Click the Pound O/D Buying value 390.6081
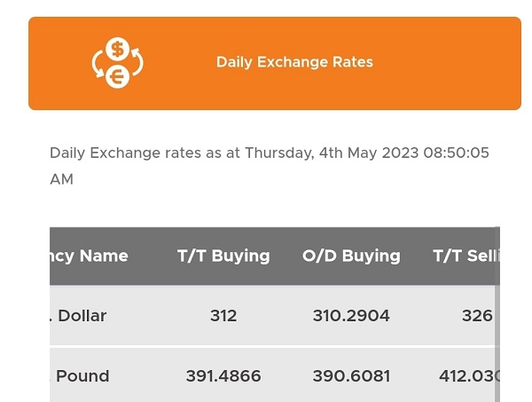The image size is (532, 402). (x=351, y=376)
